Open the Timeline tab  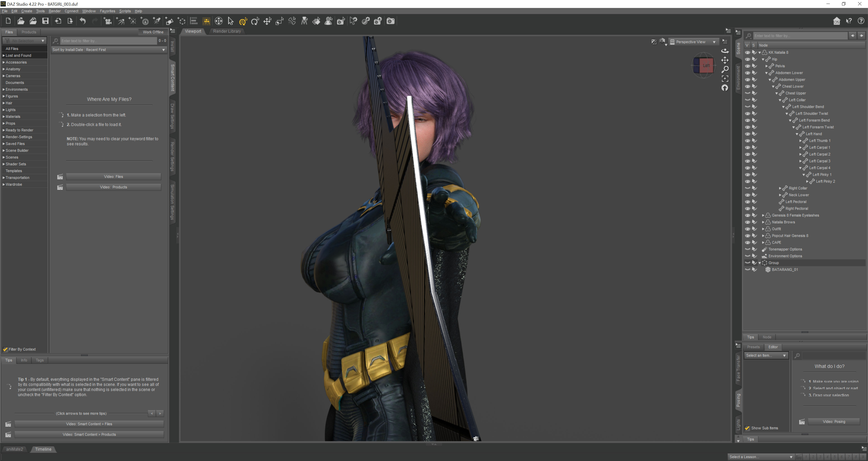pyautogui.click(x=43, y=449)
